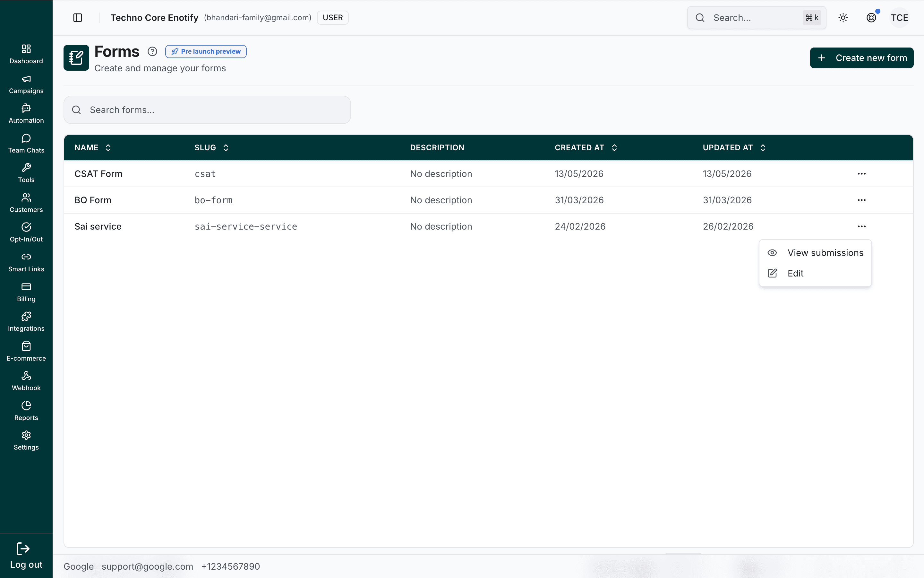Click the ⌘K shortcut hint

812,18
